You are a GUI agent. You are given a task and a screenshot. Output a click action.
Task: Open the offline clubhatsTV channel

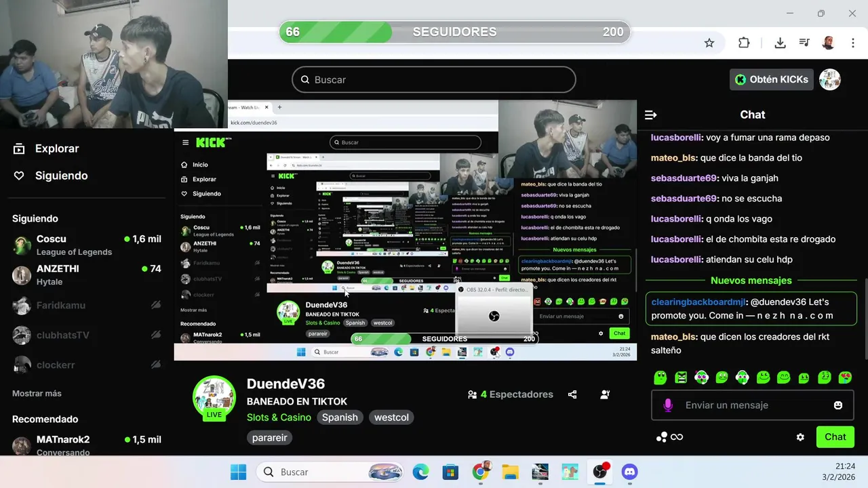[87, 335]
